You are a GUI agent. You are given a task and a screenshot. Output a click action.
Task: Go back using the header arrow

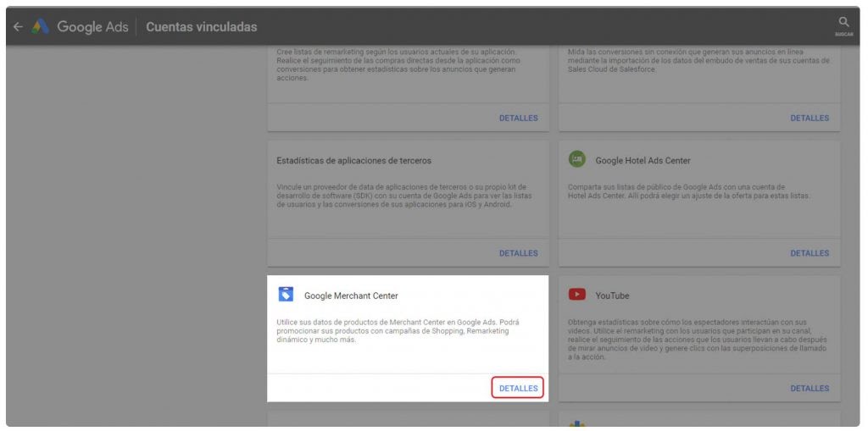(19, 26)
